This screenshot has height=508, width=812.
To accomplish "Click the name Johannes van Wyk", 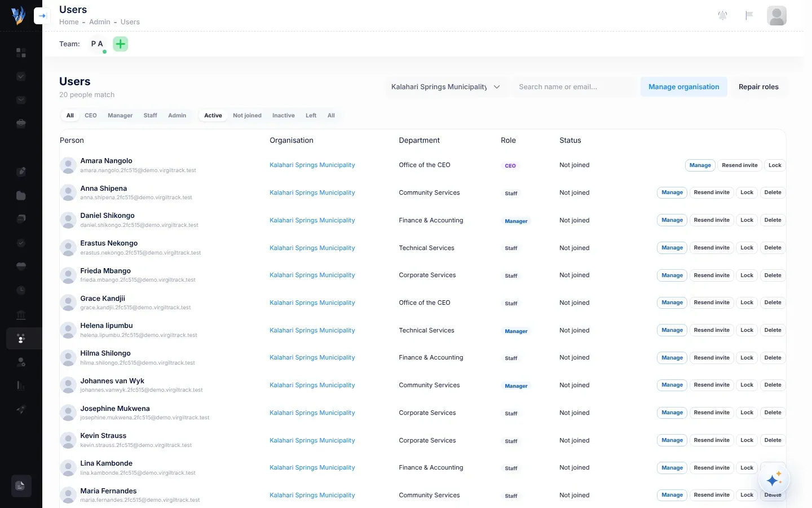I will point(112,381).
